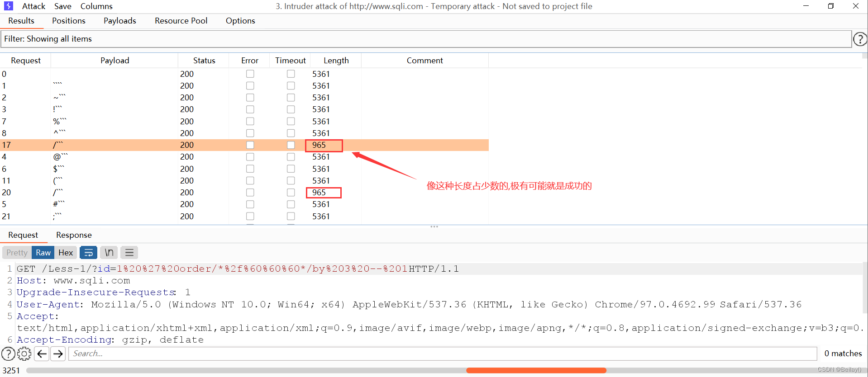This screenshot has height=377, width=868.
Task: Switch to the Payloads tab
Action: pyautogui.click(x=120, y=21)
